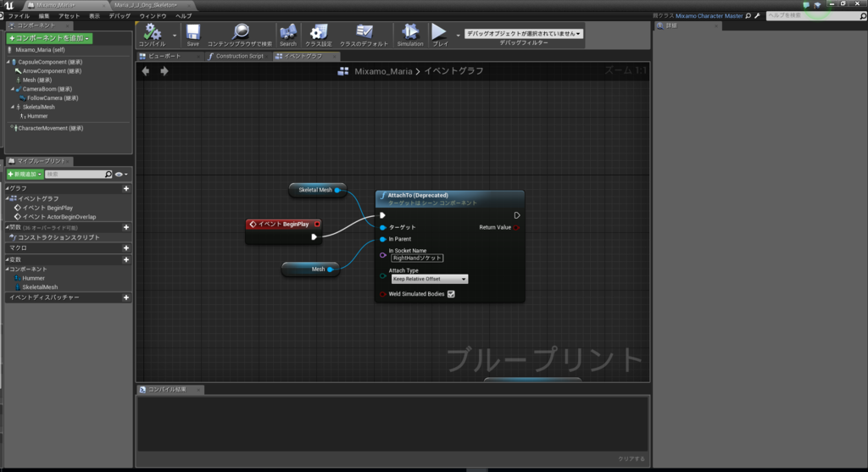Select FollowCamera component in tree
Viewport: 868px width, 472px height.
(x=53, y=98)
